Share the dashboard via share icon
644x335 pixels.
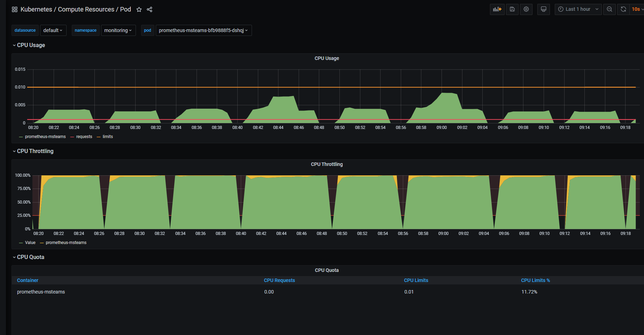pyautogui.click(x=149, y=9)
